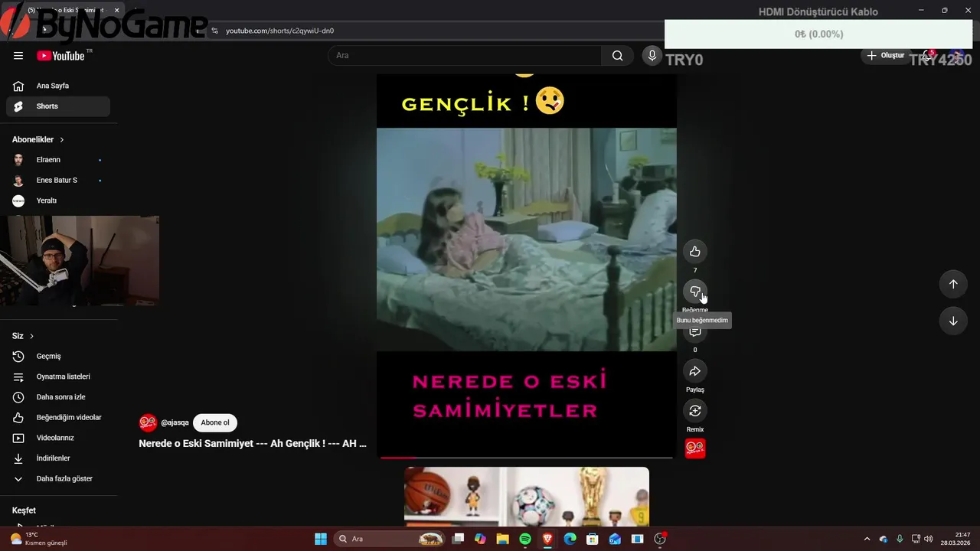
Task: Click the @ajasqa channel avatar
Action: (148, 422)
